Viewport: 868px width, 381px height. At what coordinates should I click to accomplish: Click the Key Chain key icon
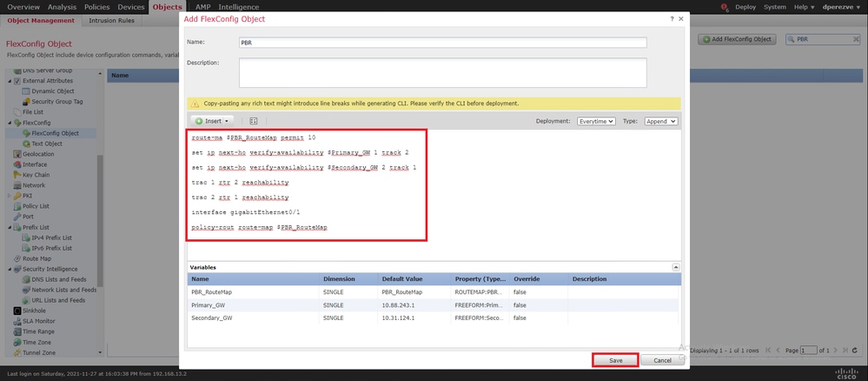click(17, 175)
